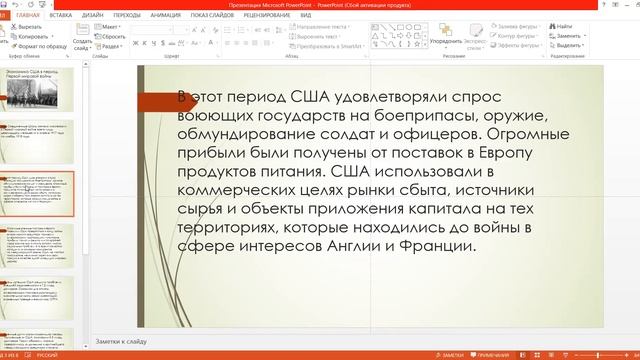Switch to the РЕЦЕНЗИРОВАНИЕ tab

(267, 15)
